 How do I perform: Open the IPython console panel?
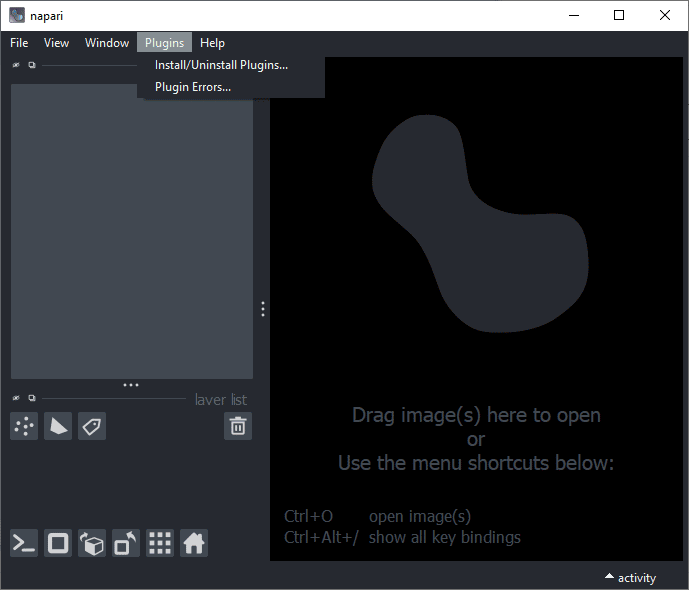tap(24, 543)
